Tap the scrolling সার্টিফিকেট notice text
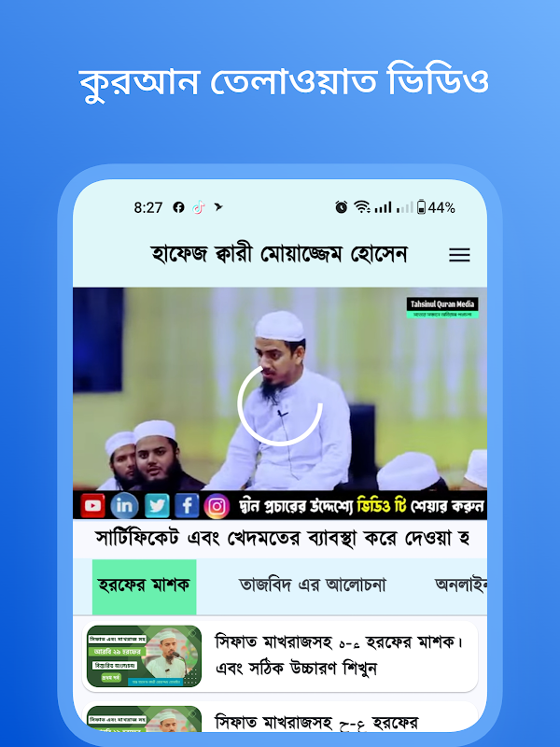Viewport: 560px width, 747px height. pyautogui.click(x=280, y=539)
